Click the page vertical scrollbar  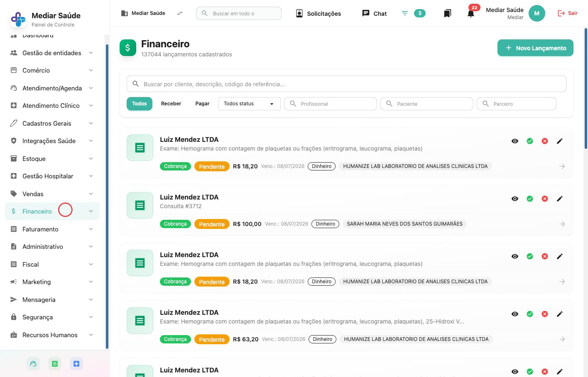click(586, 88)
